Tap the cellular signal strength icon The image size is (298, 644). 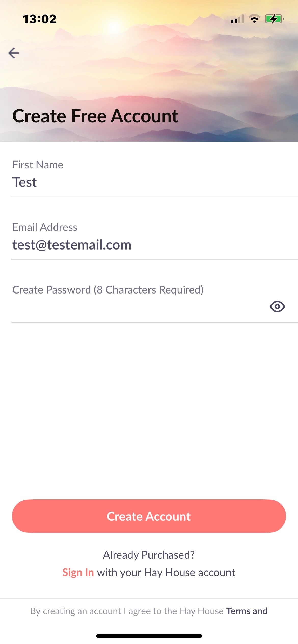(x=237, y=19)
